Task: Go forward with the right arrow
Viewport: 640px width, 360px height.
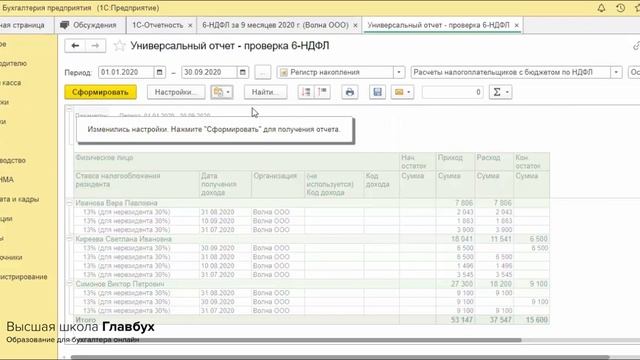Action: coord(96,46)
